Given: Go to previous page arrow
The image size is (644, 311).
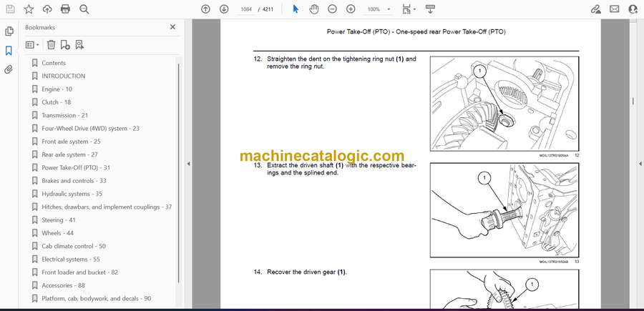Looking at the screenshot, I should coord(205,9).
